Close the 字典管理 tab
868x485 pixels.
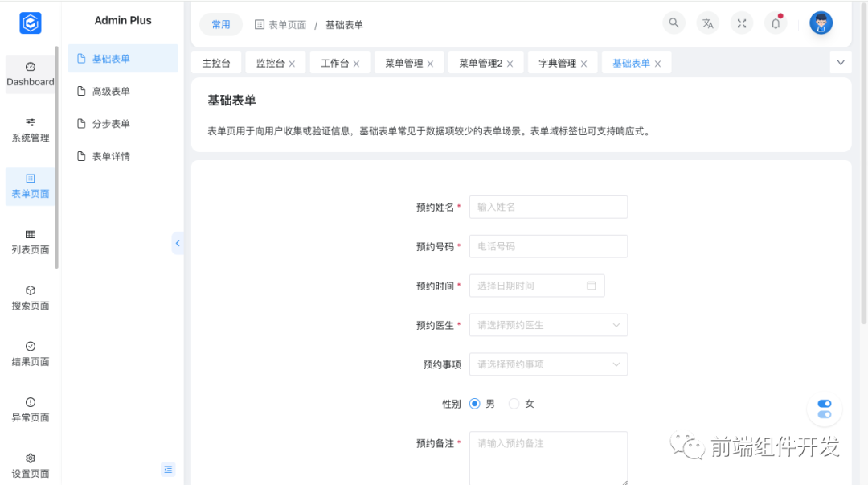coord(585,62)
